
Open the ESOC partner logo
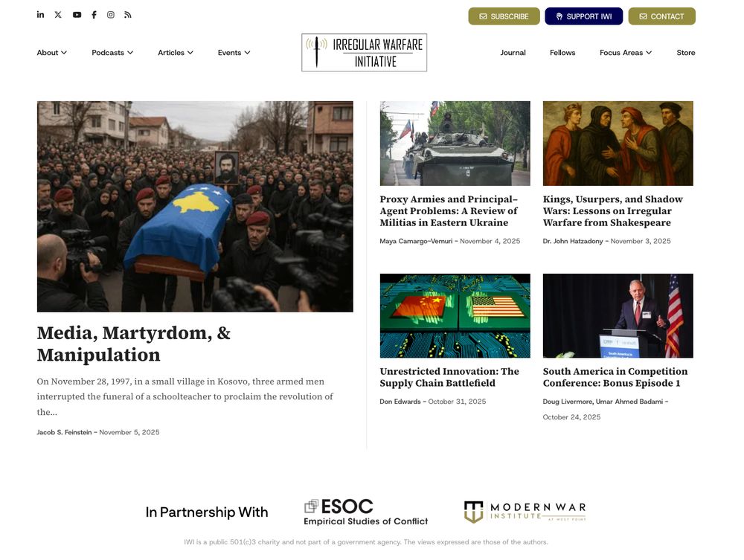tap(366, 512)
